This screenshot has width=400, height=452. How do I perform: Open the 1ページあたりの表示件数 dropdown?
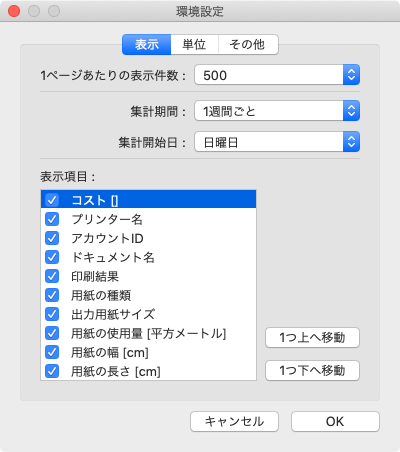[277, 75]
